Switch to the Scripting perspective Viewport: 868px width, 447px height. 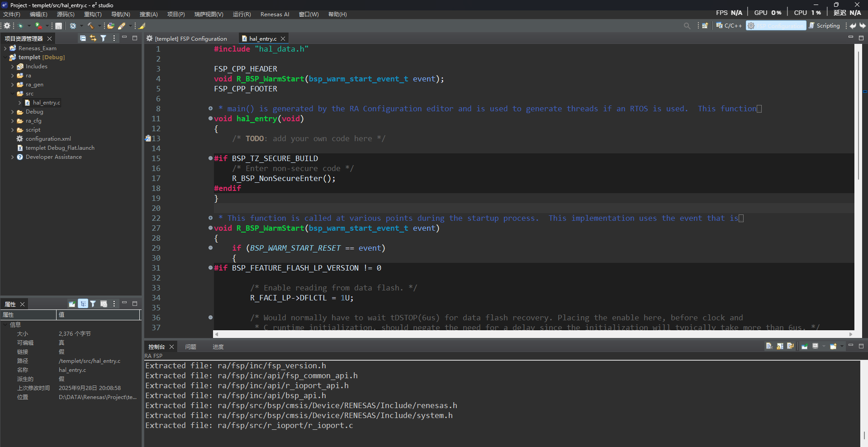[x=825, y=26]
